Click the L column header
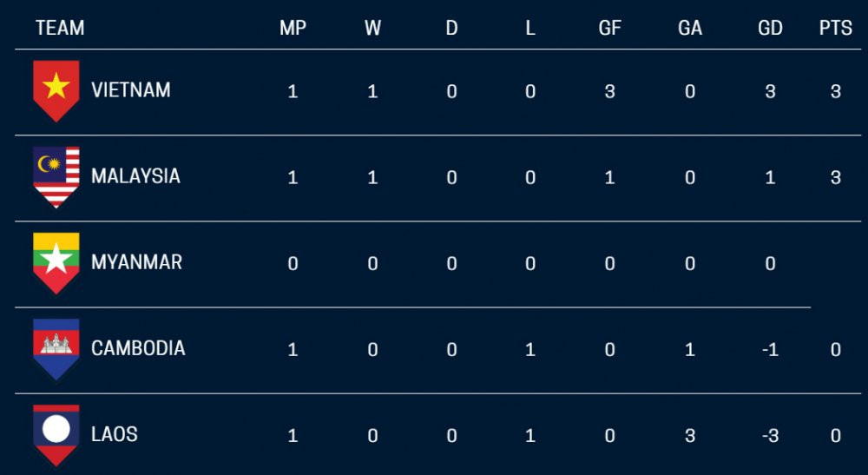This screenshot has width=868, height=475. tap(530, 28)
